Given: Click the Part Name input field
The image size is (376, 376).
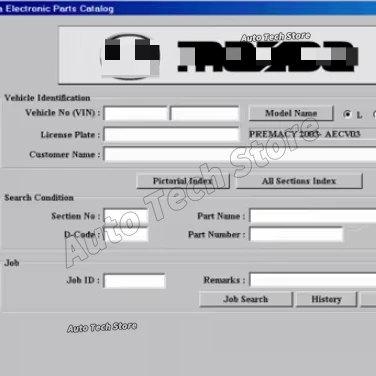Looking at the screenshot, I should (x=313, y=216).
